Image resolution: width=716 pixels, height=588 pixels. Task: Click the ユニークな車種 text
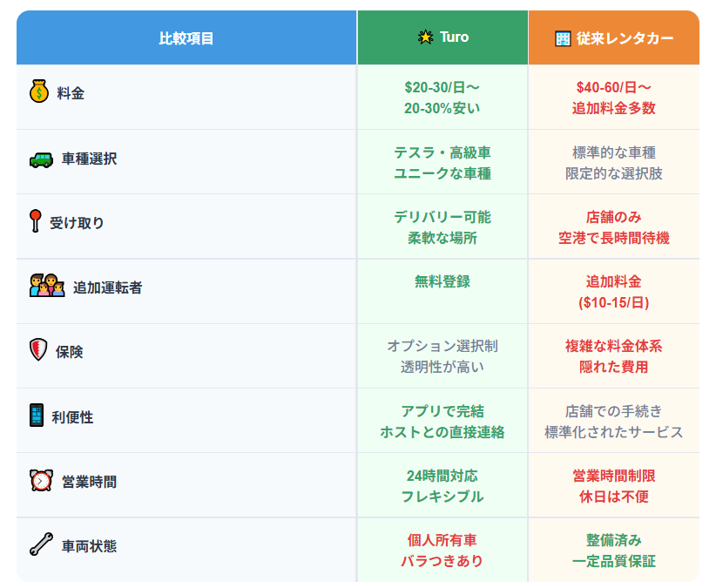point(442,173)
